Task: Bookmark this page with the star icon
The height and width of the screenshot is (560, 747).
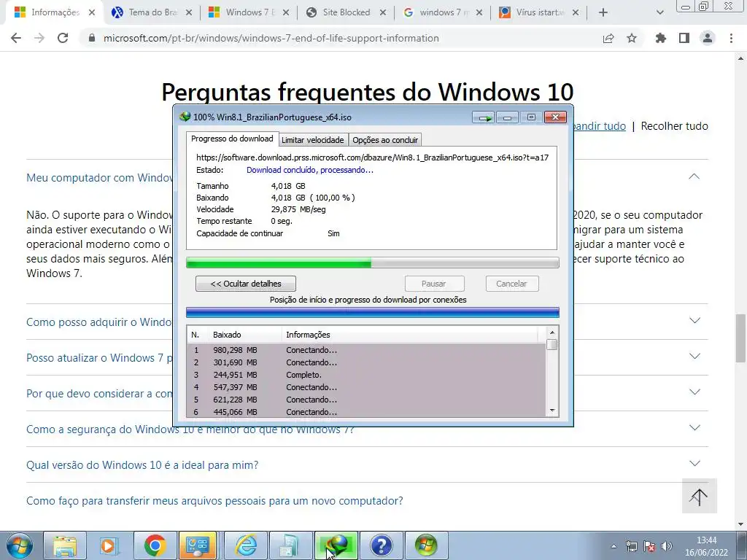Action: point(632,38)
